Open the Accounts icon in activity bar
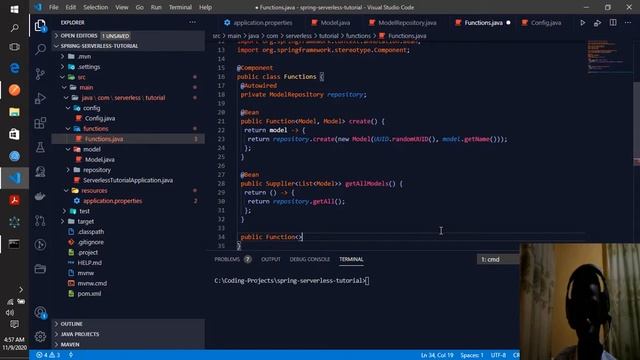The width and height of the screenshot is (640, 360). click(x=40, y=313)
